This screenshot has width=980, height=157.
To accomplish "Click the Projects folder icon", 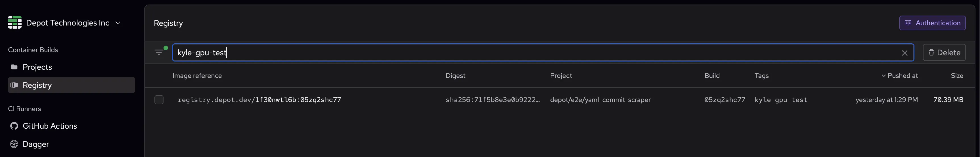I will coord(14,67).
